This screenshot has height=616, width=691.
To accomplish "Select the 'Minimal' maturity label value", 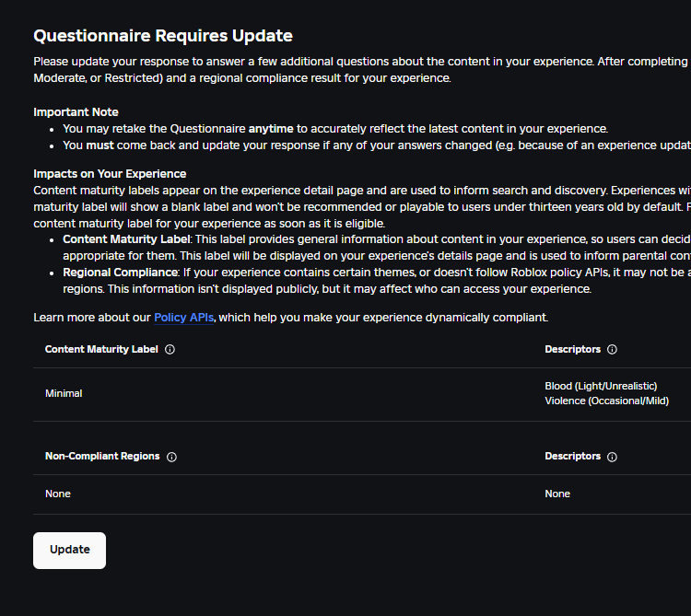I will (64, 394).
